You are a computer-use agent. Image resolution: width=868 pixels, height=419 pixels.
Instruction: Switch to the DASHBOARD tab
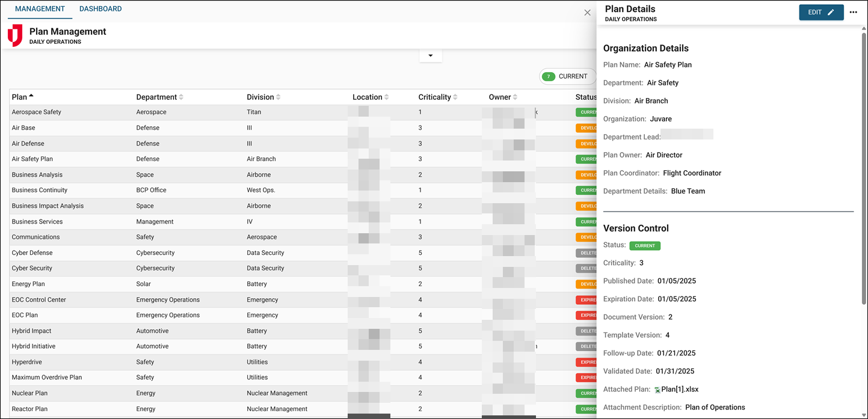(100, 9)
